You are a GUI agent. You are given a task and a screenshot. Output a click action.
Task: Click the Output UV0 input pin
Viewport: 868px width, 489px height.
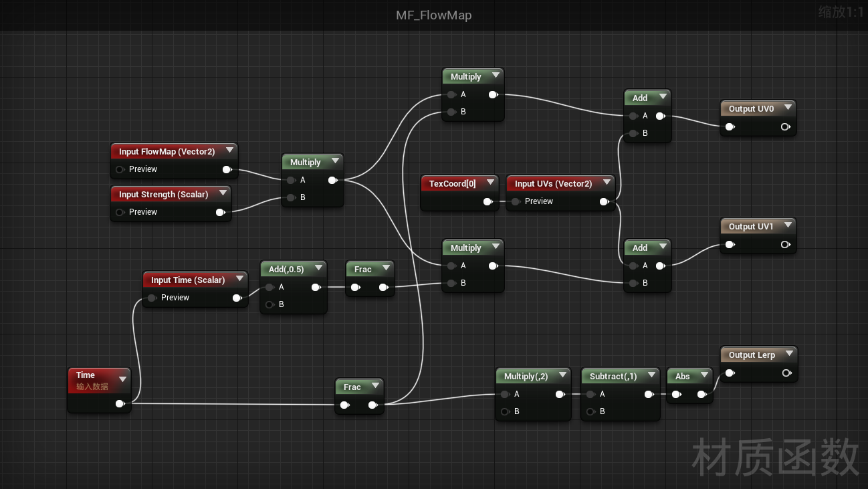coord(730,126)
